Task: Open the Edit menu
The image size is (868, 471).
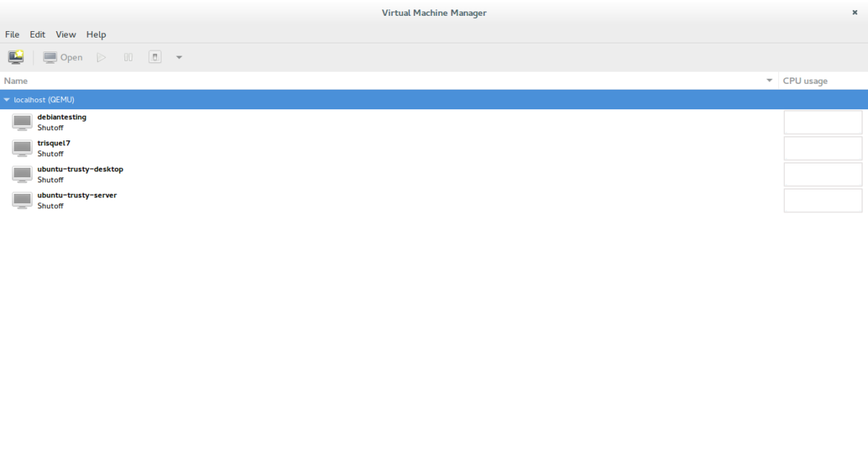Action: coord(38,34)
